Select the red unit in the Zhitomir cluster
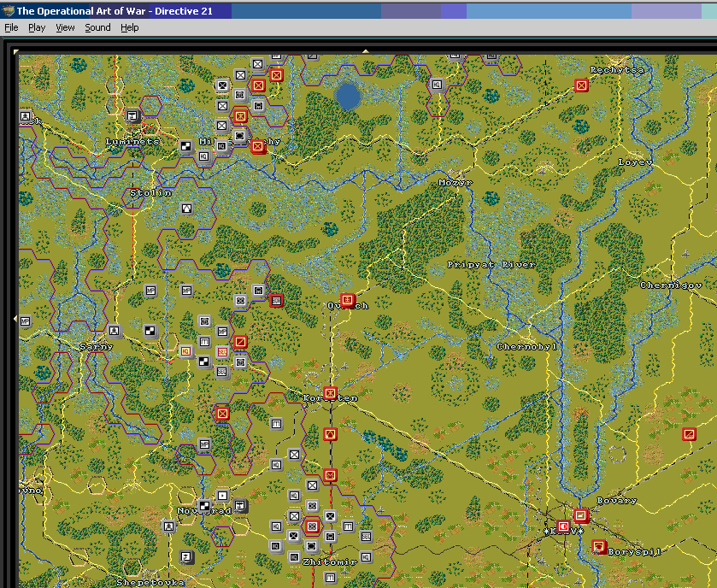717x588 pixels. pyautogui.click(x=312, y=526)
